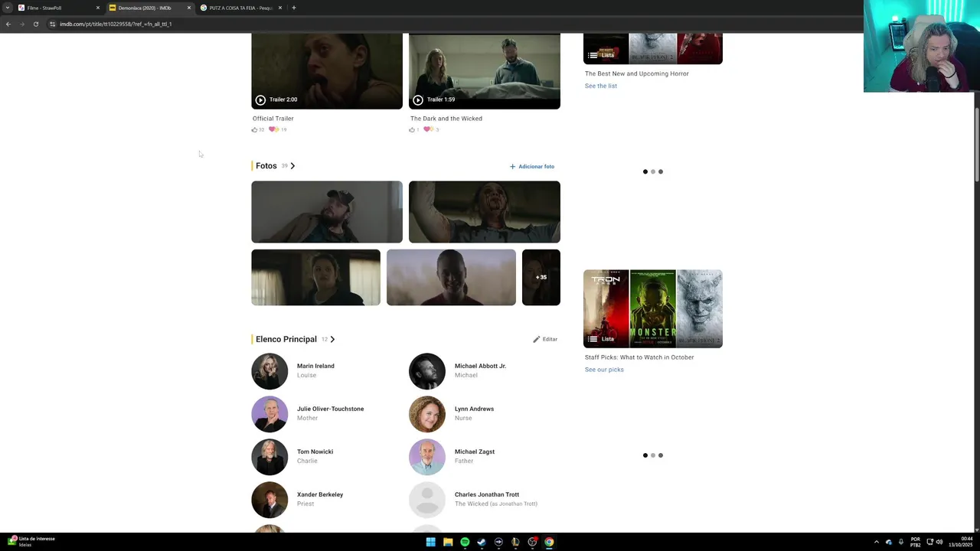Open the tab search dropdown
This screenshot has height=551, width=980.
7,8
